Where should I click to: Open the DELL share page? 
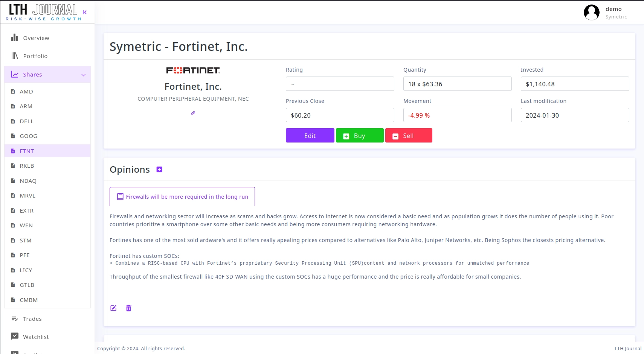(x=47, y=121)
